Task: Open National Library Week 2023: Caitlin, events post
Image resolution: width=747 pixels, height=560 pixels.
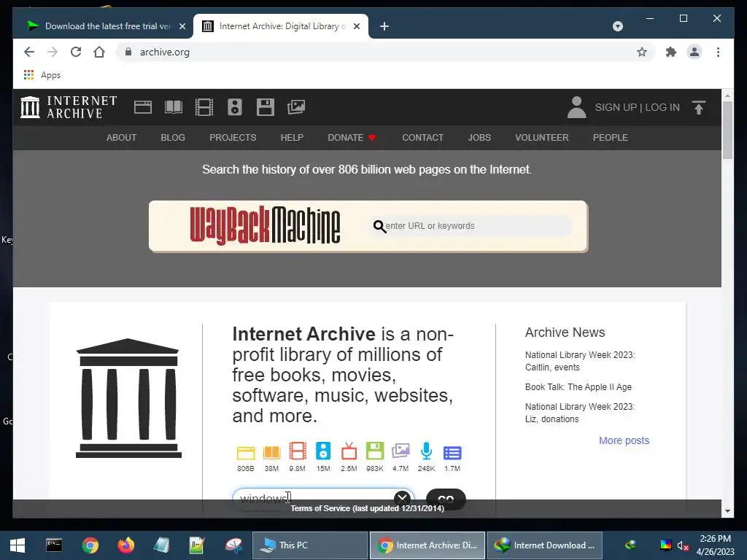Action: tap(580, 361)
